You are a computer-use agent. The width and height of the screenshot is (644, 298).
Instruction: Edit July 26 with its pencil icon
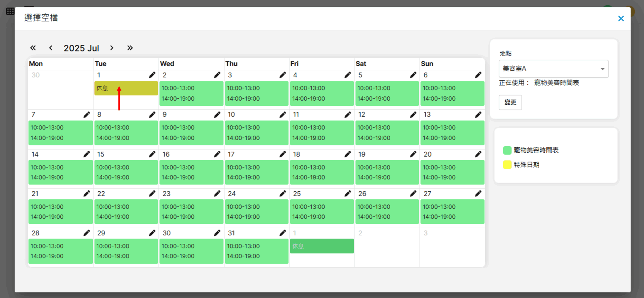click(x=413, y=193)
